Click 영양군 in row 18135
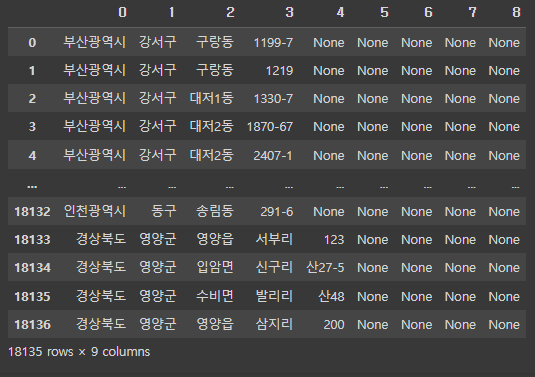 (x=158, y=296)
